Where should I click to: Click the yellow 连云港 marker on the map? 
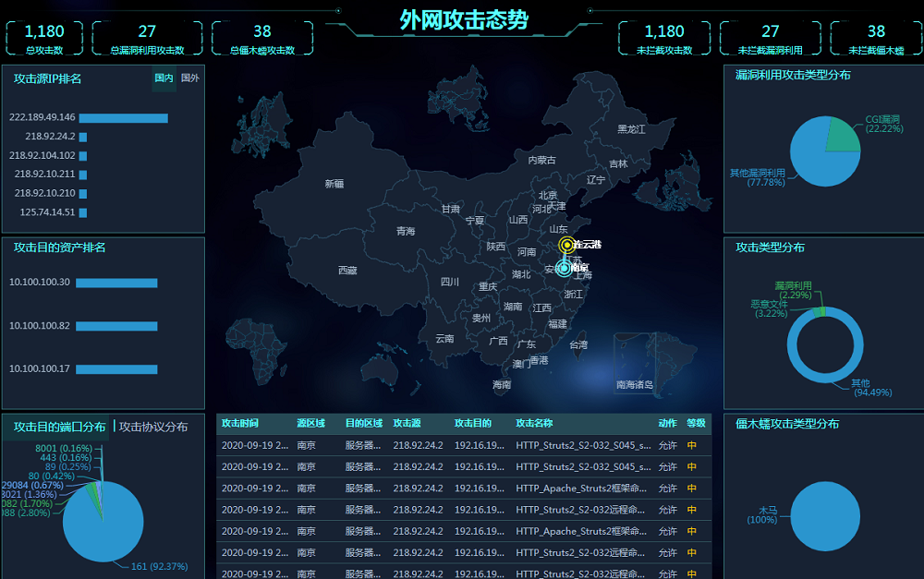565,245
